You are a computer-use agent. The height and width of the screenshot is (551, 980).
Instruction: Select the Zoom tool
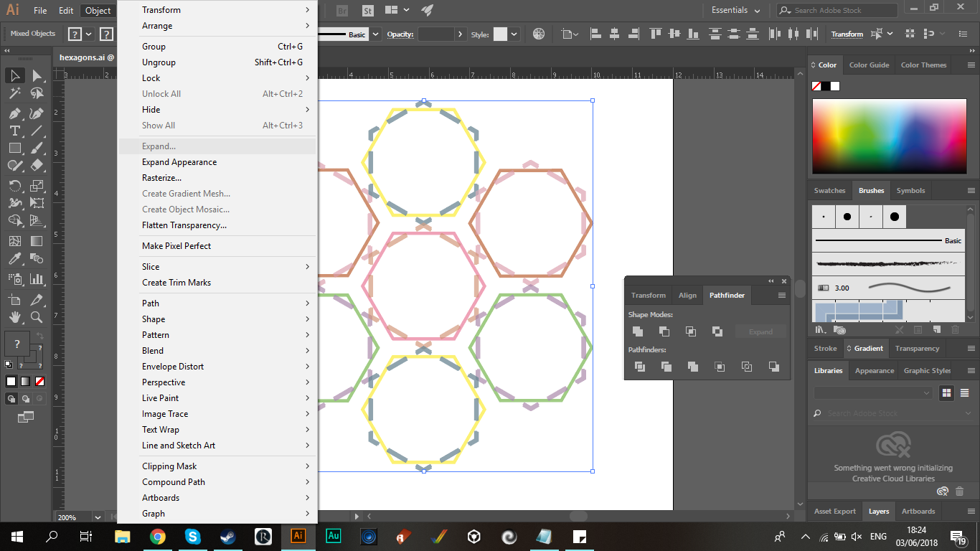(37, 316)
